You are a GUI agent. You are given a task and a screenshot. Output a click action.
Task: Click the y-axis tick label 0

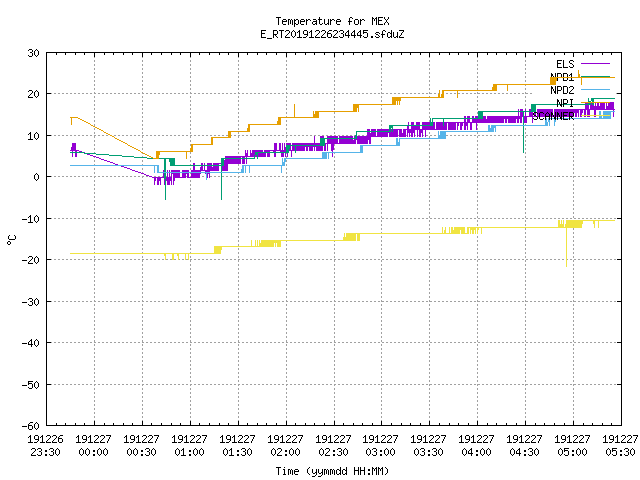37,178
